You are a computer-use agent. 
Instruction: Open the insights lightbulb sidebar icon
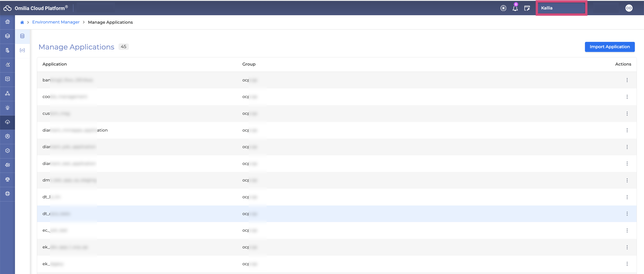tap(7, 108)
